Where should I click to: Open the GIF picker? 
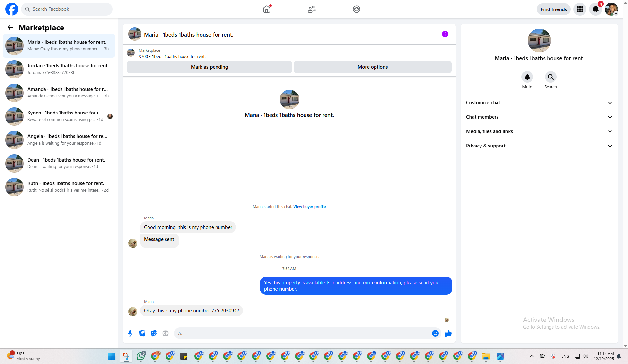click(166, 333)
